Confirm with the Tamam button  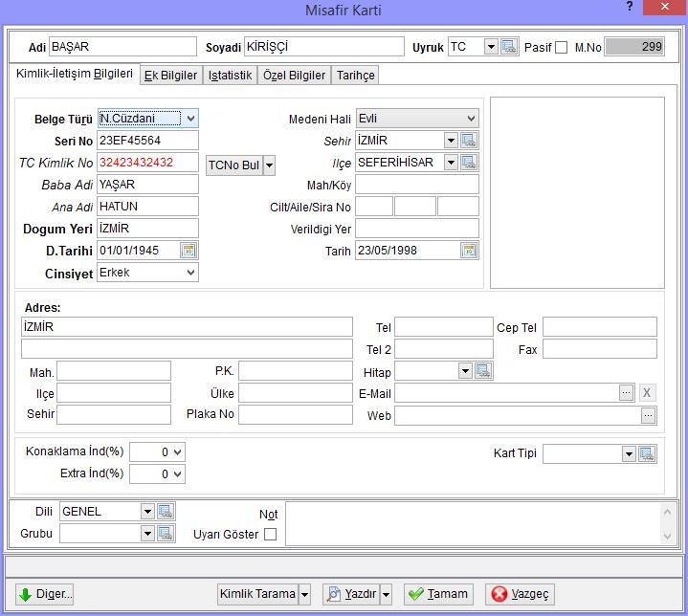pos(438,595)
